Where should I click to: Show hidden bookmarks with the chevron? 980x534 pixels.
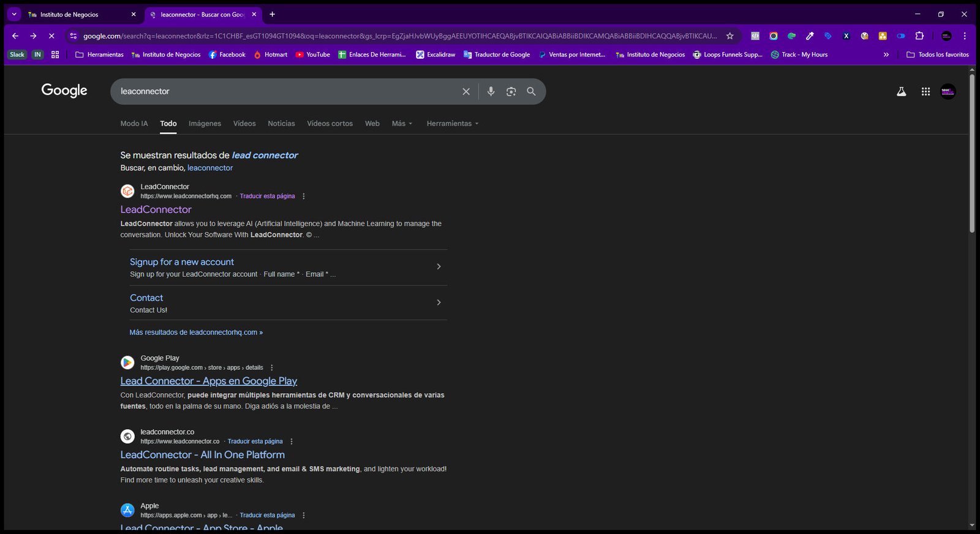point(886,55)
